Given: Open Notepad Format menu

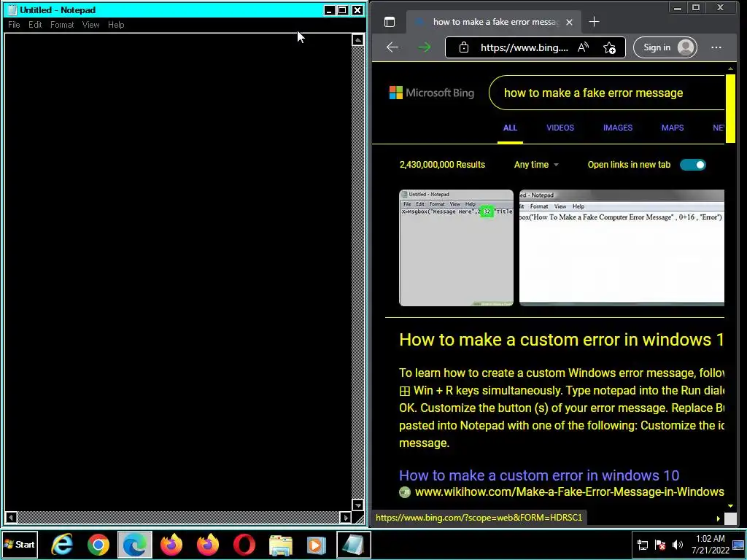Looking at the screenshot, I should point(62,25).
